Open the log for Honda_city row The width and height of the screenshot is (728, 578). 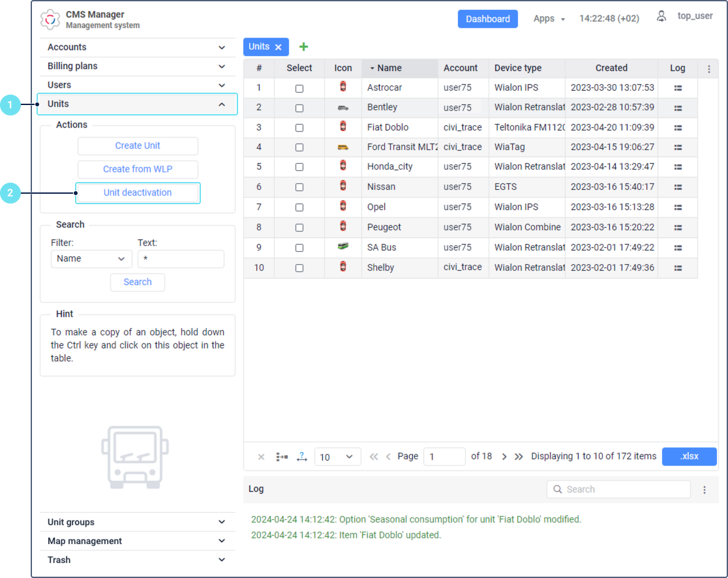(678, 166)
